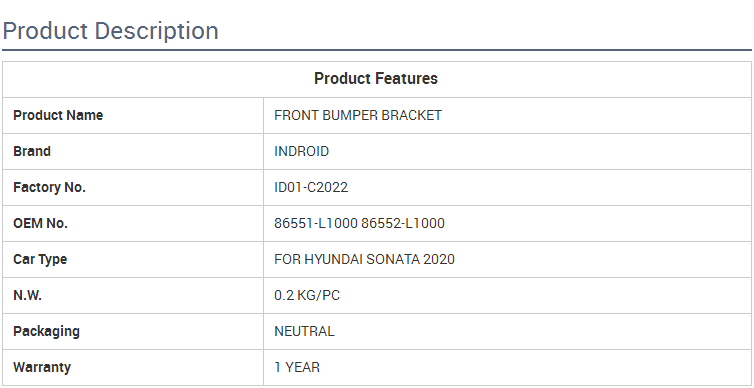Image resolution: width=754 pixels, height=388 pixels.
Task: Click the divider line under Product Description
Action: pyautogui.click(x=377, y=50)
